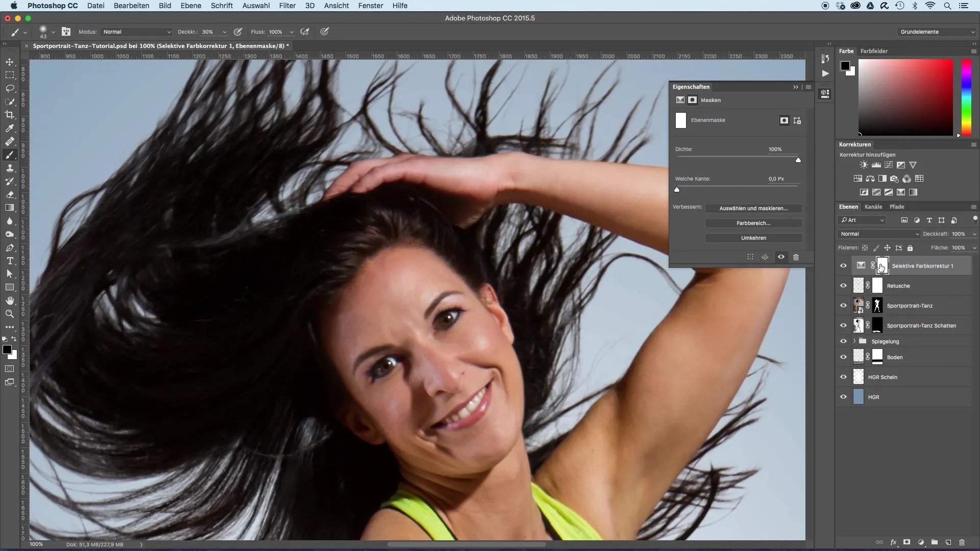Open layer Deckkraft dropdown arrow
The height and width of the screenshot is (551, 980).
(974, 234)
